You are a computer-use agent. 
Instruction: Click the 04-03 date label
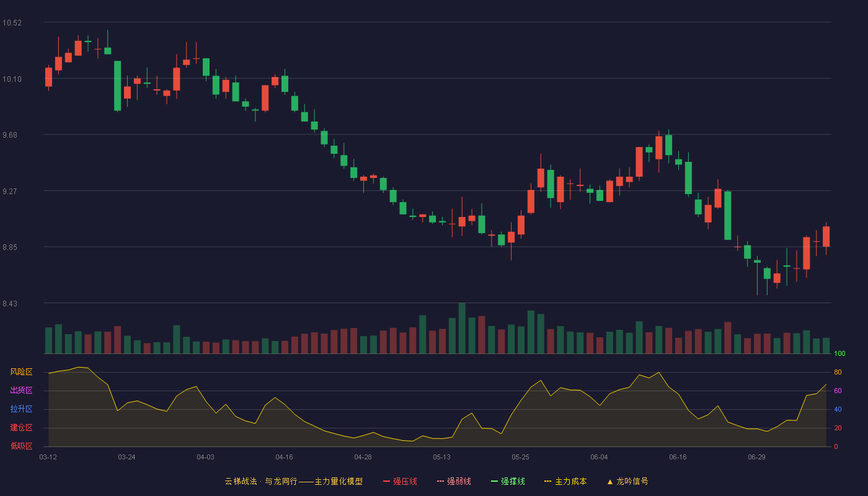click(205, 457)
